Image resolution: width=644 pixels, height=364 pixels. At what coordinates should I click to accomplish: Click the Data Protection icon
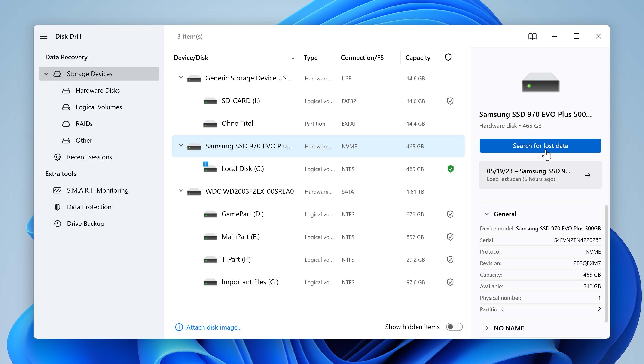point(57,207)
